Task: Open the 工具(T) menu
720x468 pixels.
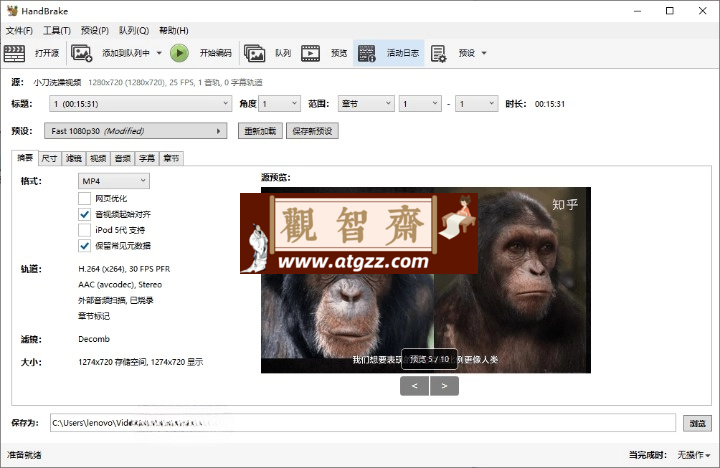Action: pyautogui.click(x=57, y=30)
